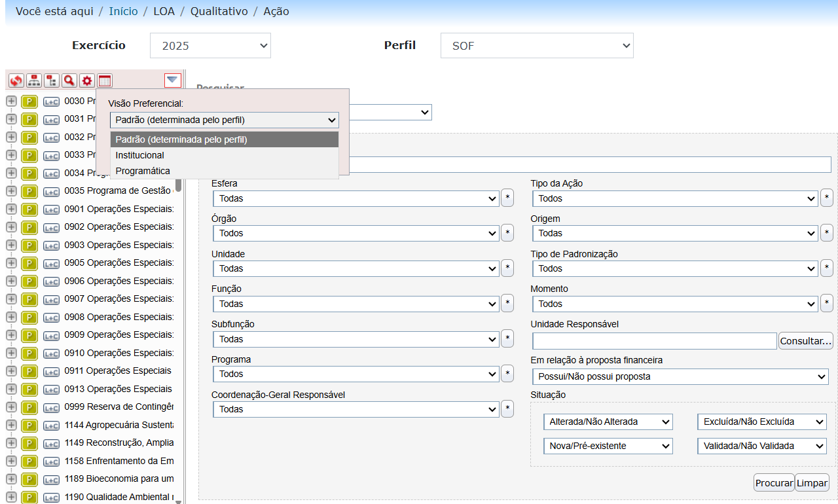Click the asterisk button beside Tipo da Ação
The height and width of the screenshot is (504, 838).
(827, 198)
